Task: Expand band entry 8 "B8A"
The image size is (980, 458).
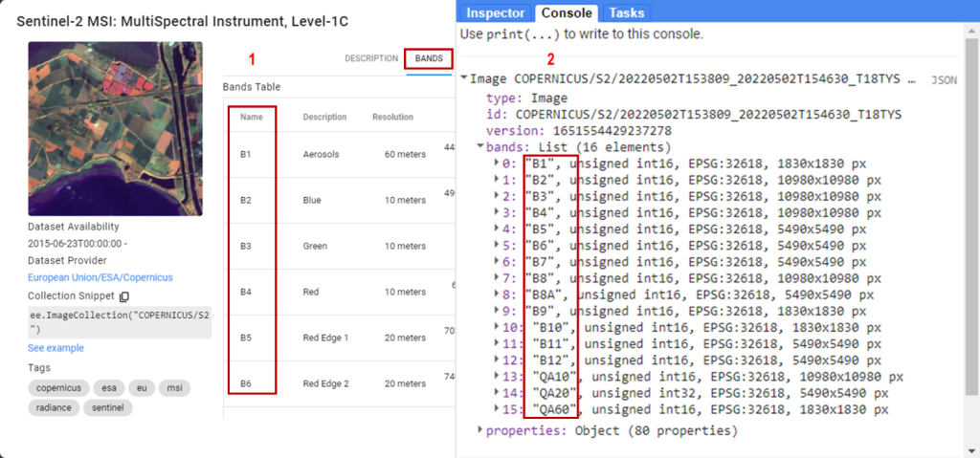Action: pyautogui.click(x=496, y=295)
